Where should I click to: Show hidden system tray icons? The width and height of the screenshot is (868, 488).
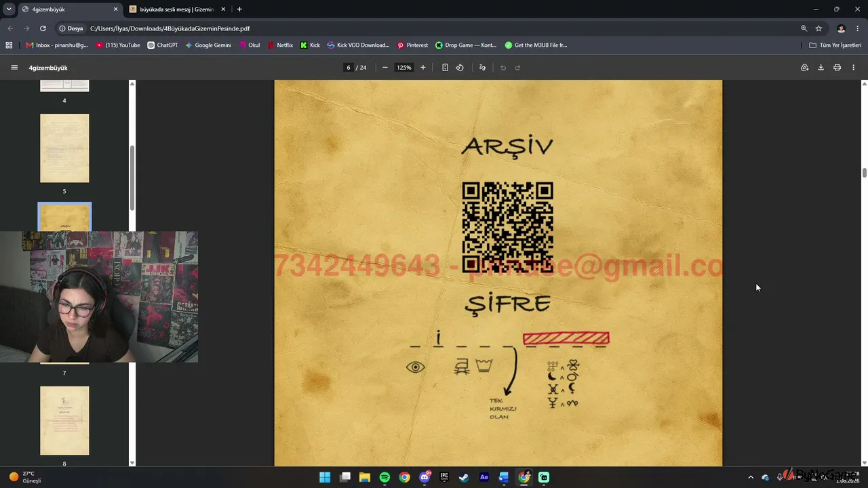(x=751, y=477)
